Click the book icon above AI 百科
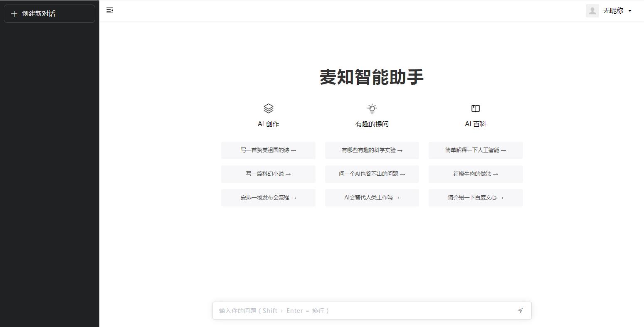 [x=475, y=108]
